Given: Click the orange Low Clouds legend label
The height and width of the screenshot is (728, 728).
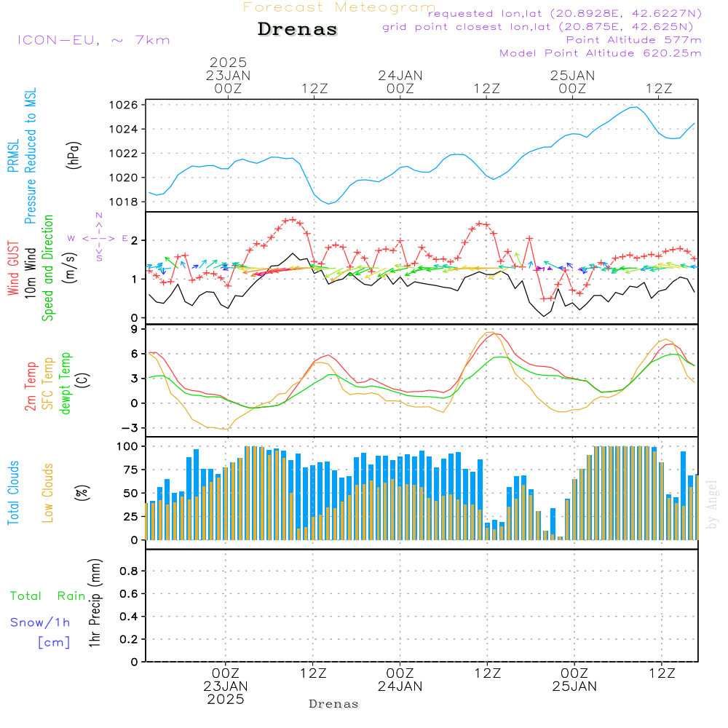Looking at the screenshot, I should pyautogui.click(x=48, y=492).
